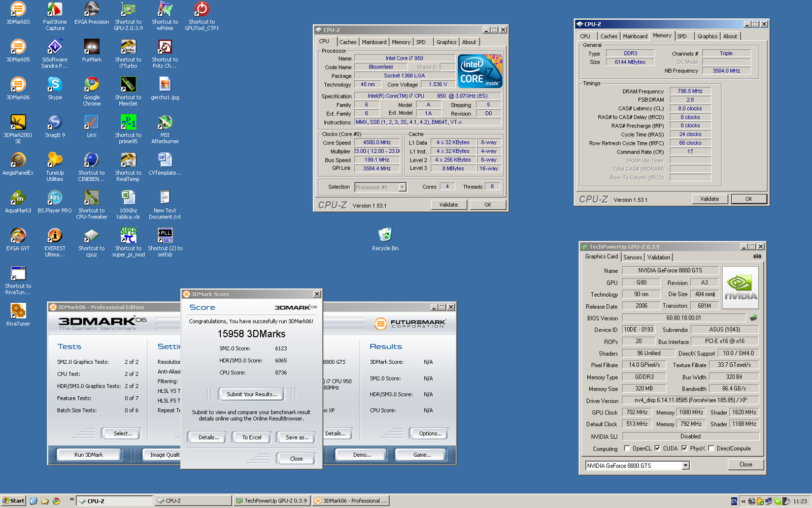
Task: Open the EVEREST Ultimate desktop icon
Action: (x=55, y=242)
